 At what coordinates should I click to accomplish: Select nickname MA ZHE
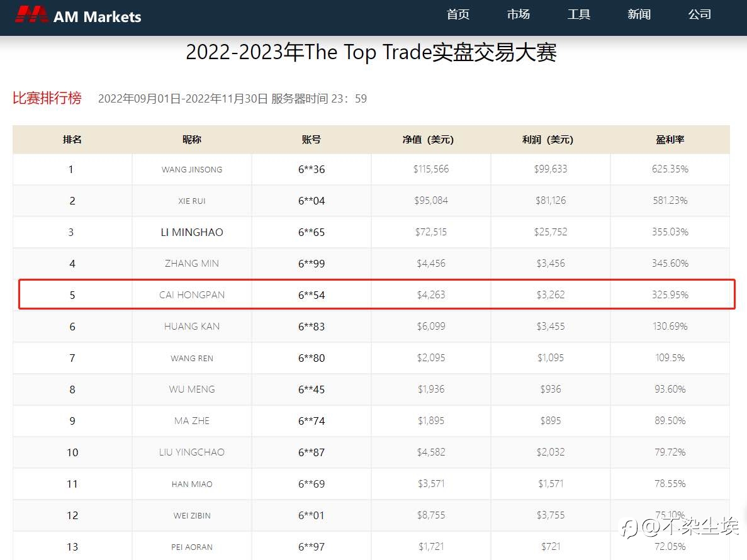pos(192,420)
